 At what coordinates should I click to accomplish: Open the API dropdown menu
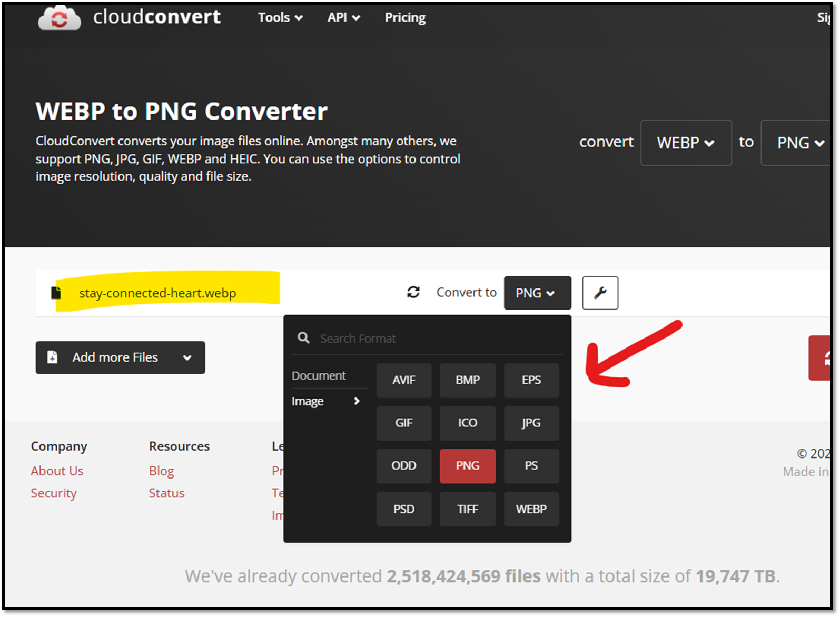pos(343,17)
